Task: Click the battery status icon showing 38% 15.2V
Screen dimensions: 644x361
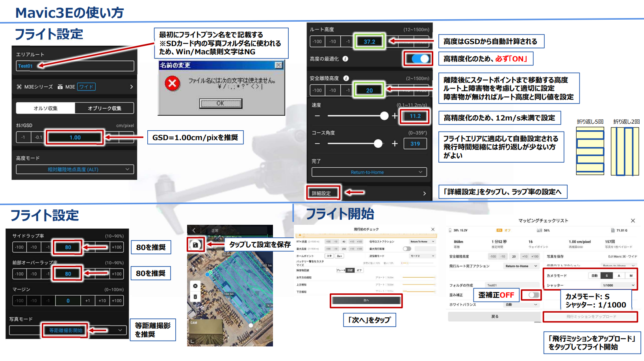Action: (450, 230)
